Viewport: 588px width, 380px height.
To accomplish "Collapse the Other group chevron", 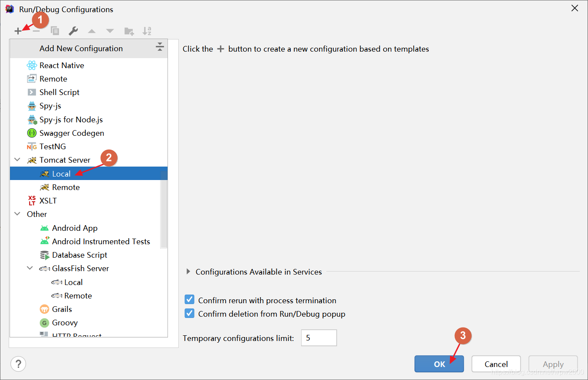I will point(17,214).
